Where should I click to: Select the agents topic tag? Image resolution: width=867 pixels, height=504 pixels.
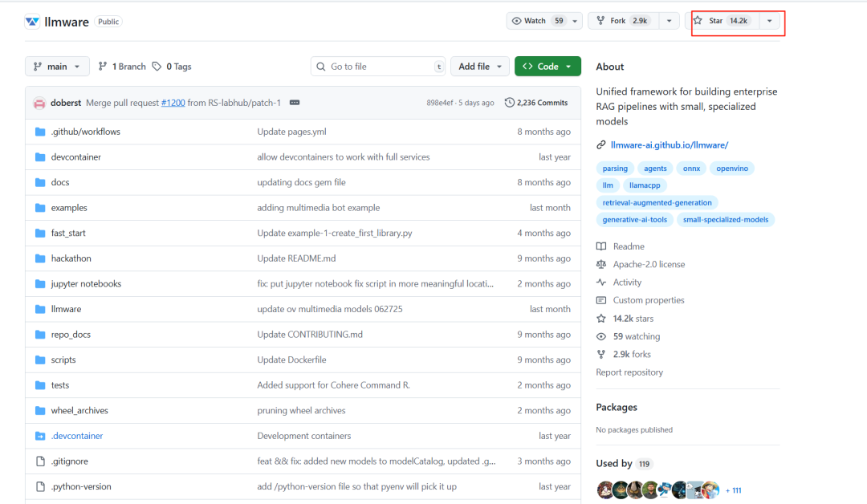click(x=655, y=169)
